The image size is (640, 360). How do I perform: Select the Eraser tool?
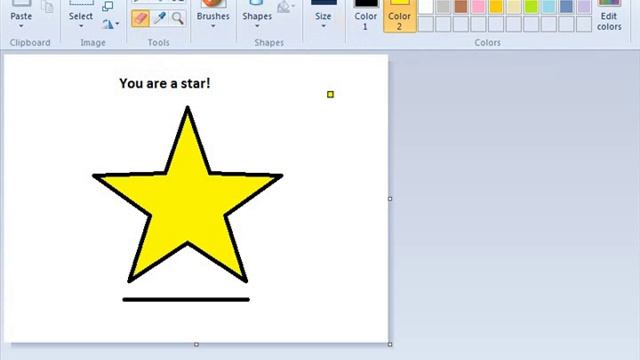[x=140, y=18]
